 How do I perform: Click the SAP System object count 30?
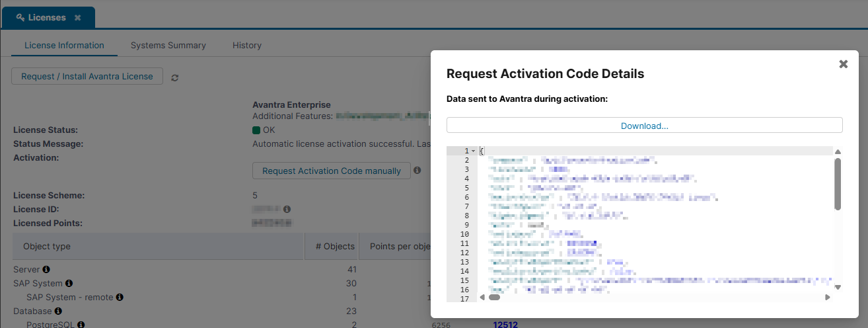pos(351,284)
